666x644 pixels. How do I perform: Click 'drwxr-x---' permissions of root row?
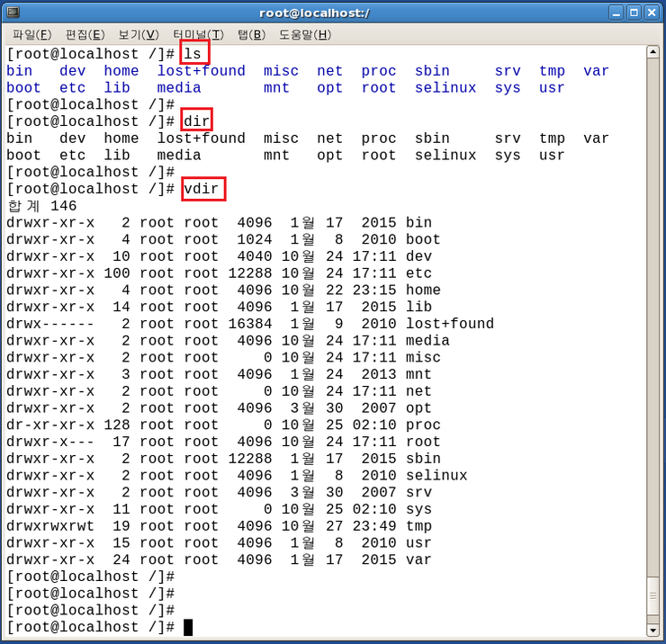(50, 442)
